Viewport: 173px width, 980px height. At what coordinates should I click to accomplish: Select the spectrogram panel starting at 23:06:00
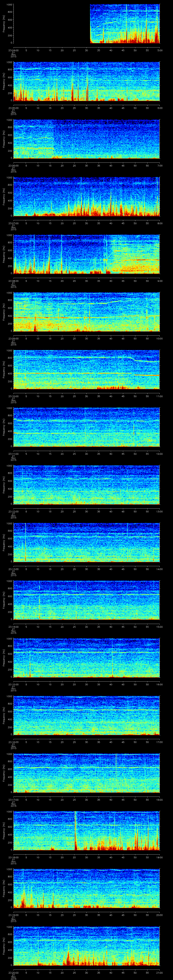[x=87, y=139]
